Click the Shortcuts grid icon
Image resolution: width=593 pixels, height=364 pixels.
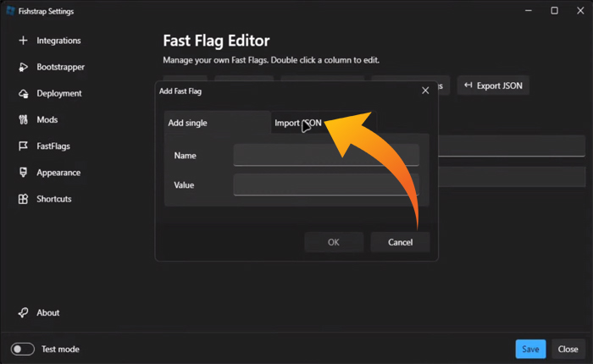point(23,199)
